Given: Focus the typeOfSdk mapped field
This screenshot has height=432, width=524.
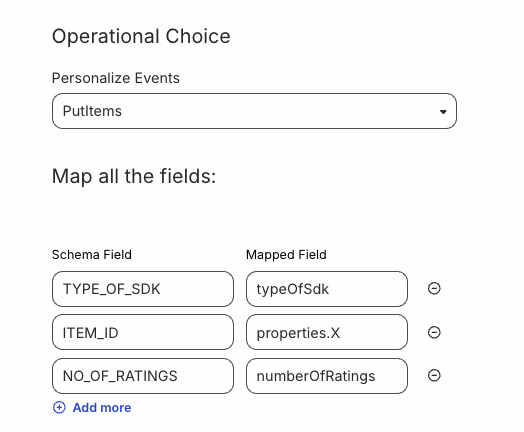Looking at the screenshot, I should (327, 289).
